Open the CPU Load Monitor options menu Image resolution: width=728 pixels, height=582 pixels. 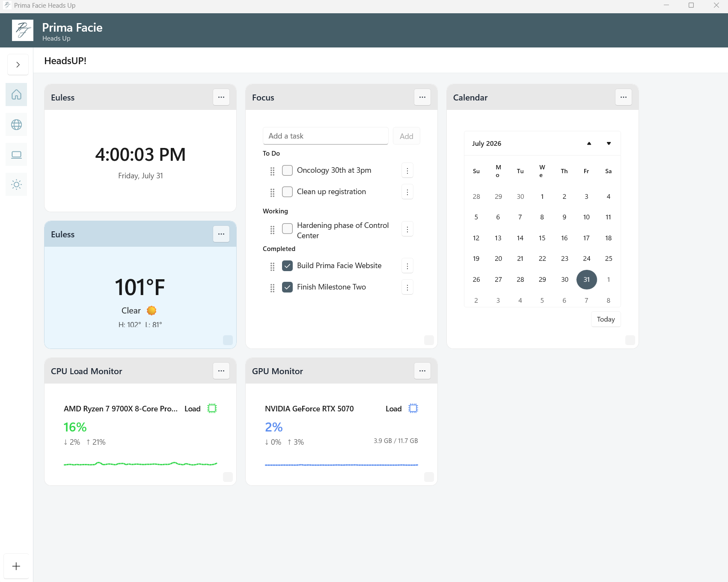point(221,371)
